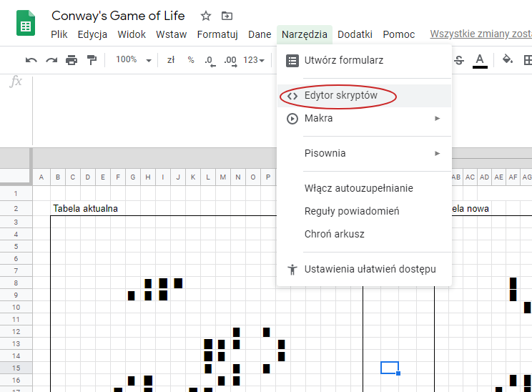
Task: Open the Edycja menu
Action: [x=92, y=34]
